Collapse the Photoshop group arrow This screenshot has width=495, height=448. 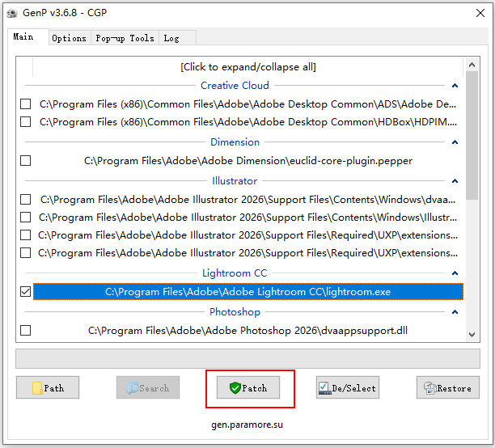click(x=455, y=312)
